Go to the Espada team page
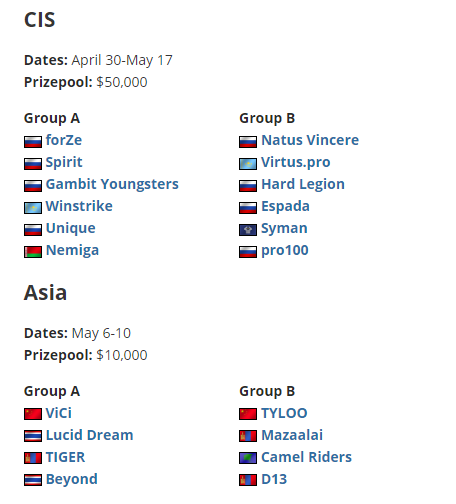Screen dimensions: 456x504 [x=285, y=206]
